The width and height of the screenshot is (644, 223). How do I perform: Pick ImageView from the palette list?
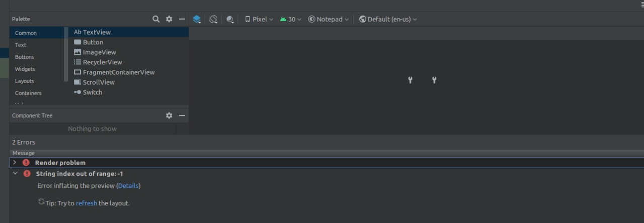click(128, 52)
